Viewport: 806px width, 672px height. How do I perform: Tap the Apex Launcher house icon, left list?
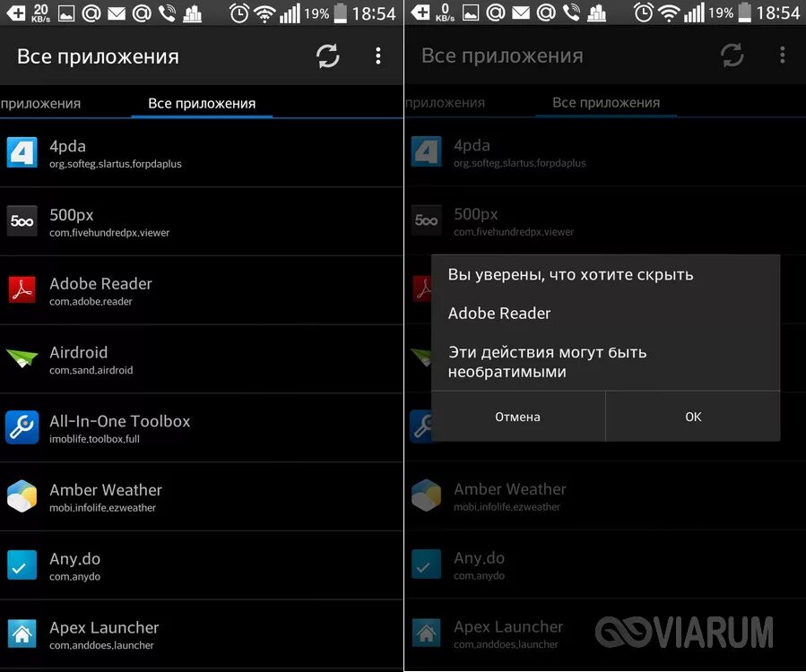(22, 634)
